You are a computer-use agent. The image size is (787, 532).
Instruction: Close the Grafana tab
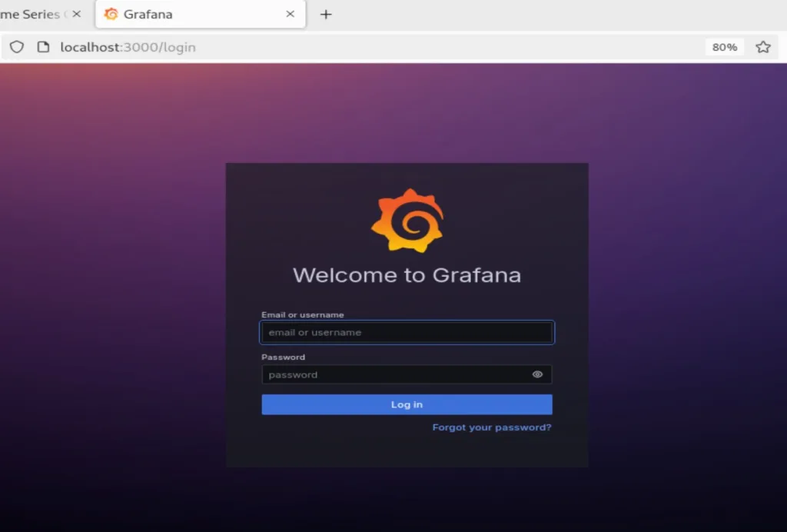pos(291,15)
